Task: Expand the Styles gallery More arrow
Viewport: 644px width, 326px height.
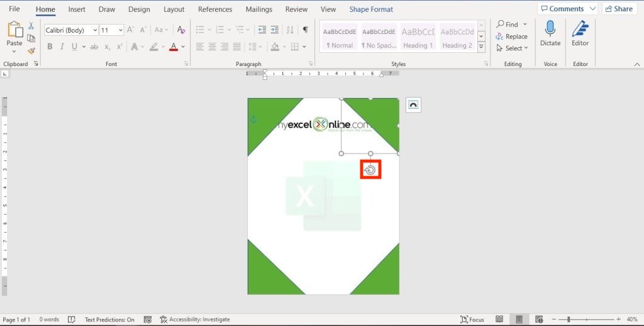Action: tap(481, 48)
